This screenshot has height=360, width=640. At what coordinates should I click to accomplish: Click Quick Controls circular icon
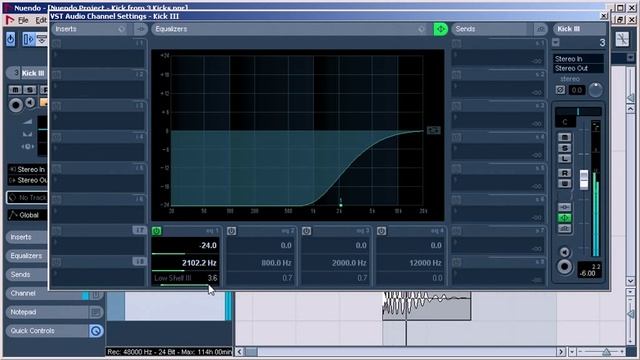tap(96, 331)
